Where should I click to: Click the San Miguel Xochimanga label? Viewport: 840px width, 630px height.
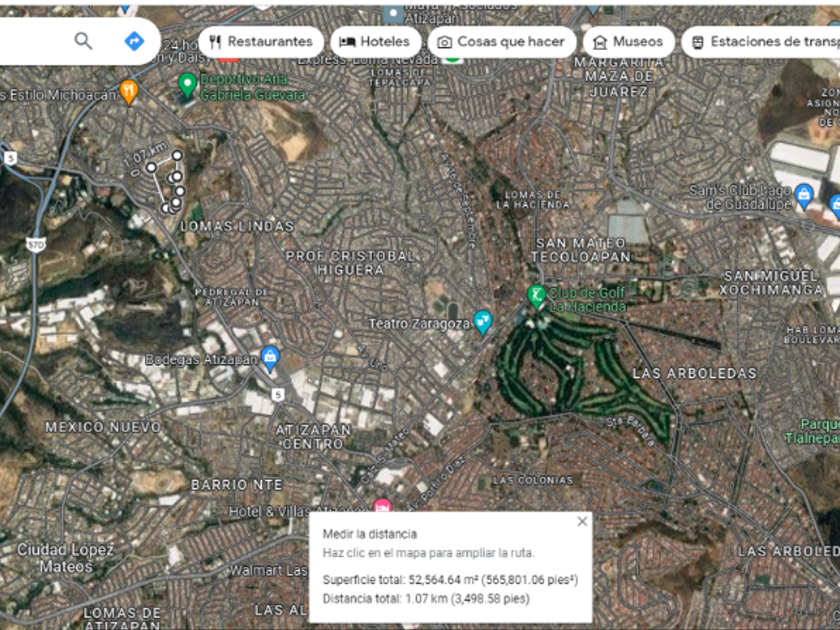[x=771, y=283]
